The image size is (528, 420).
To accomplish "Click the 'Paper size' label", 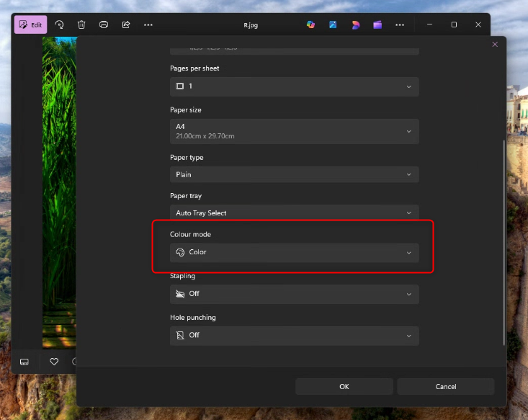I will click(186, 110).
